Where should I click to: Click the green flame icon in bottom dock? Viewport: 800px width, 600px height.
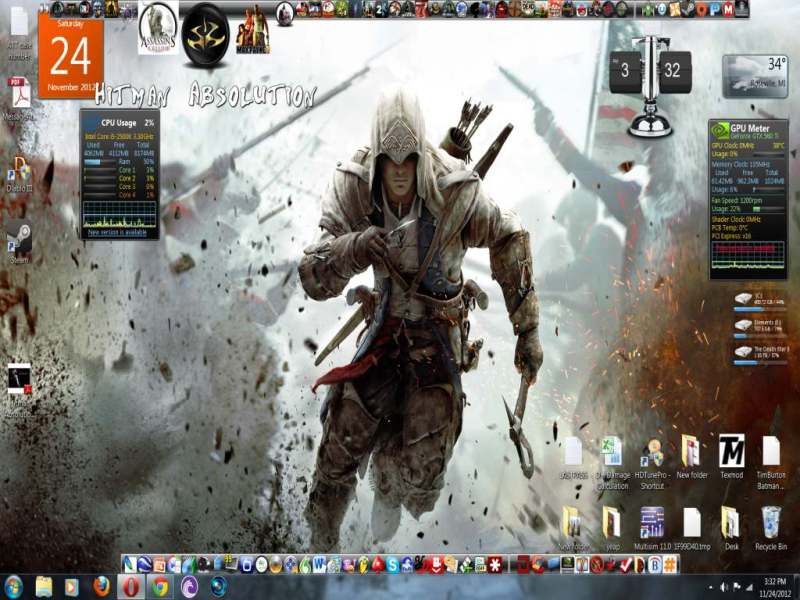point(307,564)
